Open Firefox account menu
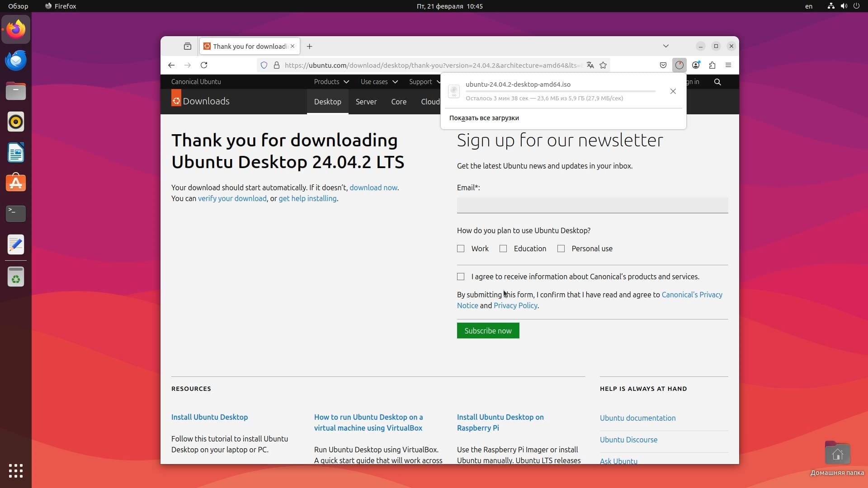868x488 pixels. pos(696,65)
